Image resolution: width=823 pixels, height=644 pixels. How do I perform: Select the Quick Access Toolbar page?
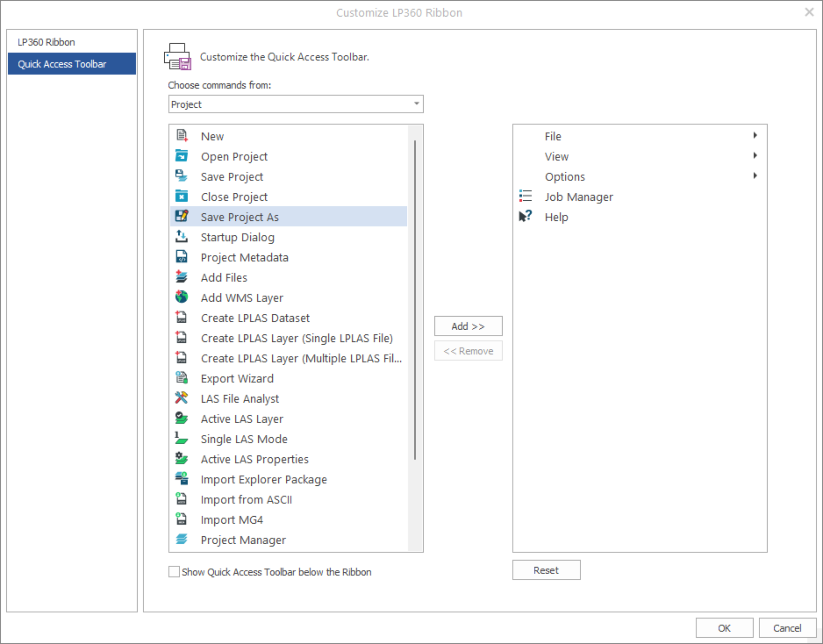point(72,64)
